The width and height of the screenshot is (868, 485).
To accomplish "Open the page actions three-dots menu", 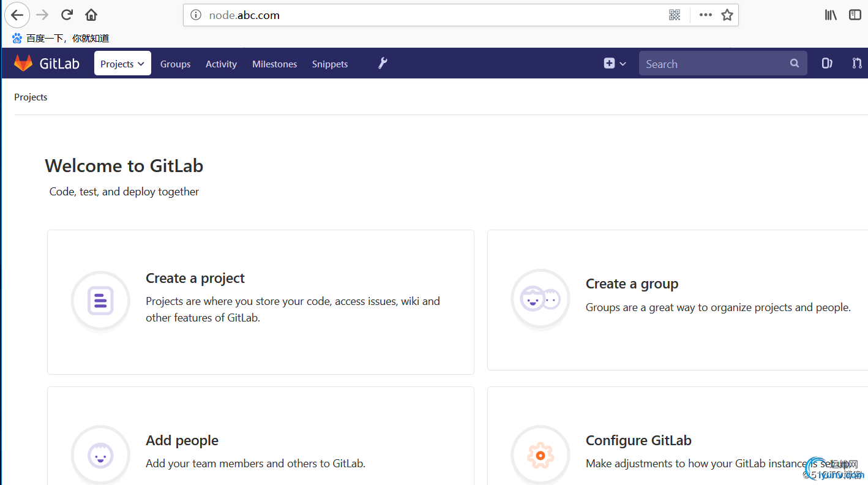I will coord(706,15).
